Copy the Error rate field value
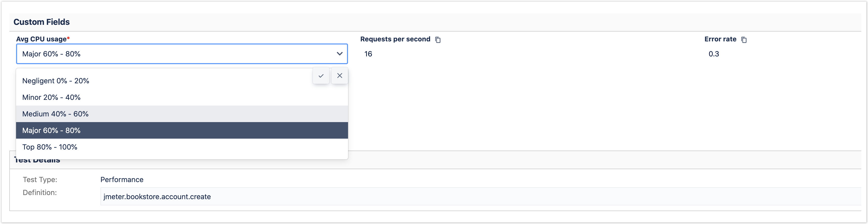 [x=744, y=40]
